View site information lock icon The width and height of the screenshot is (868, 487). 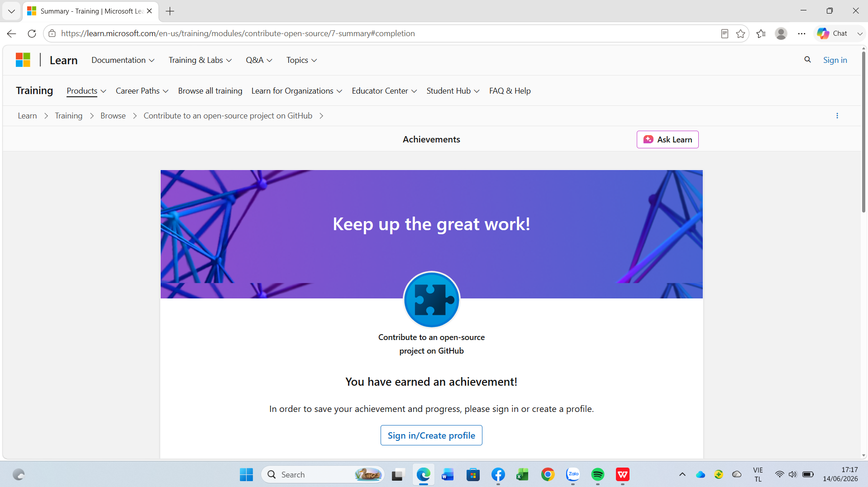click(52, 33)
